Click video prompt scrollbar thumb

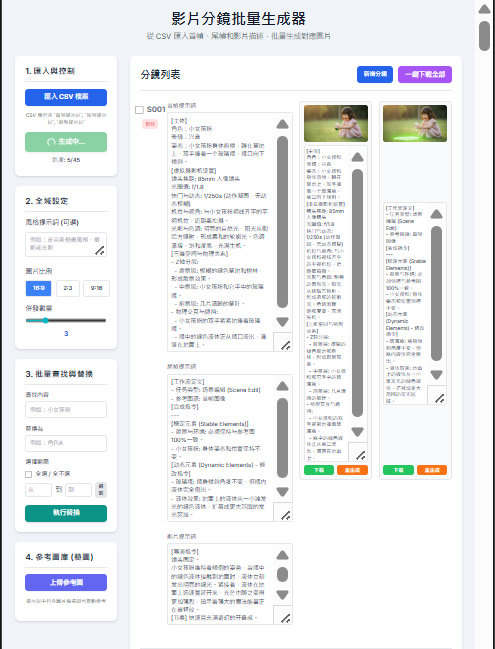click(283, 574)
